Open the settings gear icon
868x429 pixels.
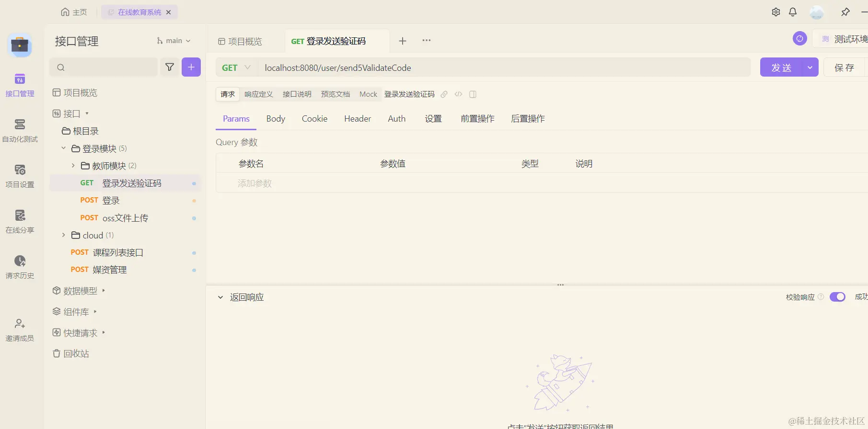click(x=776, y=12)
